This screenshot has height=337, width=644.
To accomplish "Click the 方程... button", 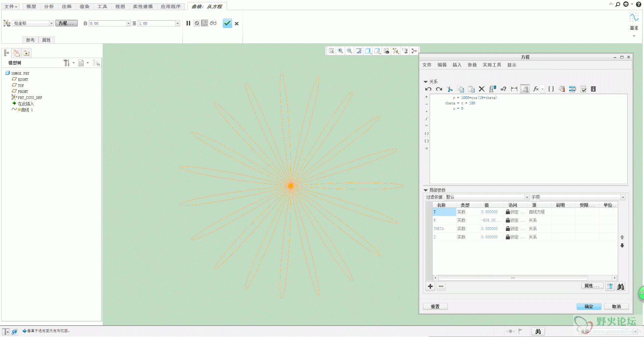I will [x=66, y=23].
